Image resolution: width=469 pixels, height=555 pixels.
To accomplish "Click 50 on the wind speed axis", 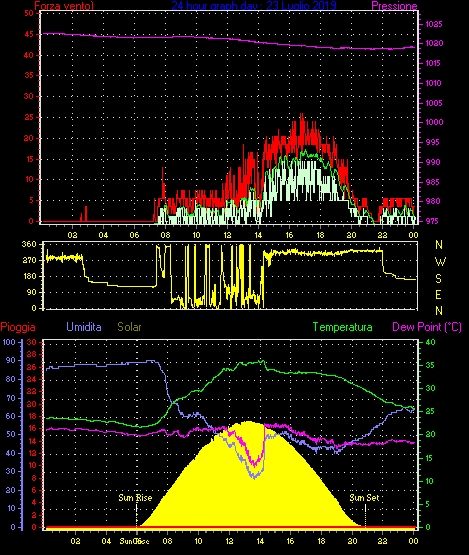I will click(x=29, y=13).
